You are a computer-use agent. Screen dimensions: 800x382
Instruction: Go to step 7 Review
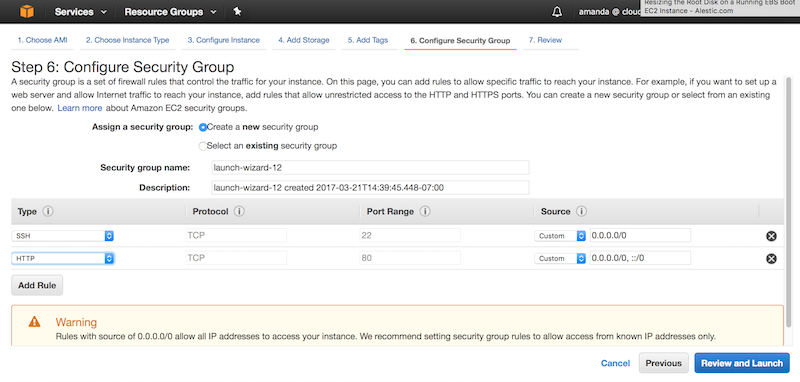(545, 40)
